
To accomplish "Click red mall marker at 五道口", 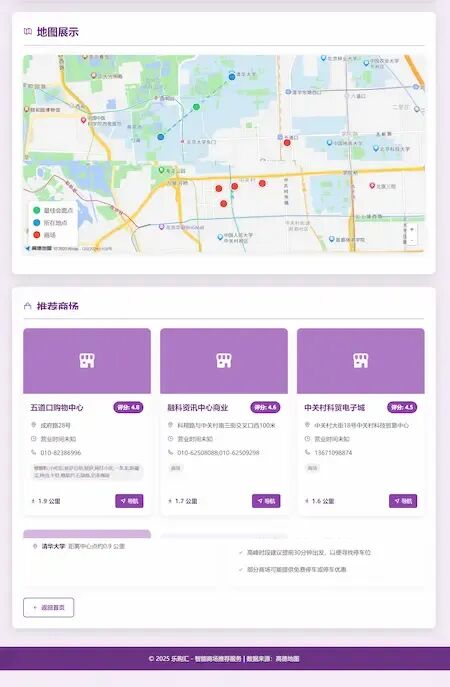I will [x=287, y=142].
